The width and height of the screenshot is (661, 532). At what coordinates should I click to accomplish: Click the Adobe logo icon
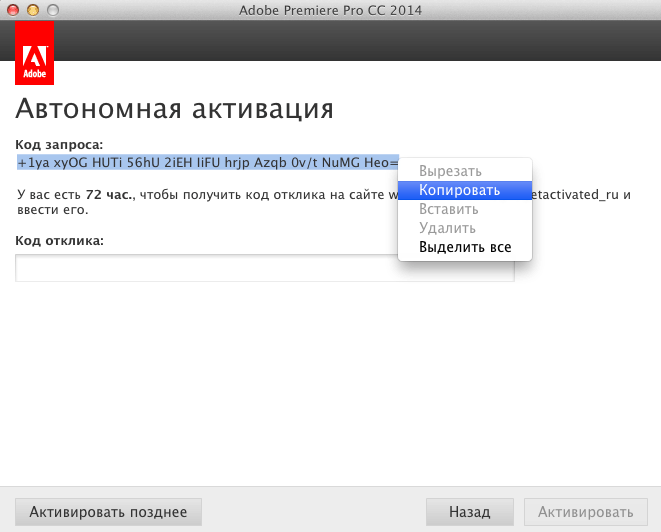click(x=35, y=53)
